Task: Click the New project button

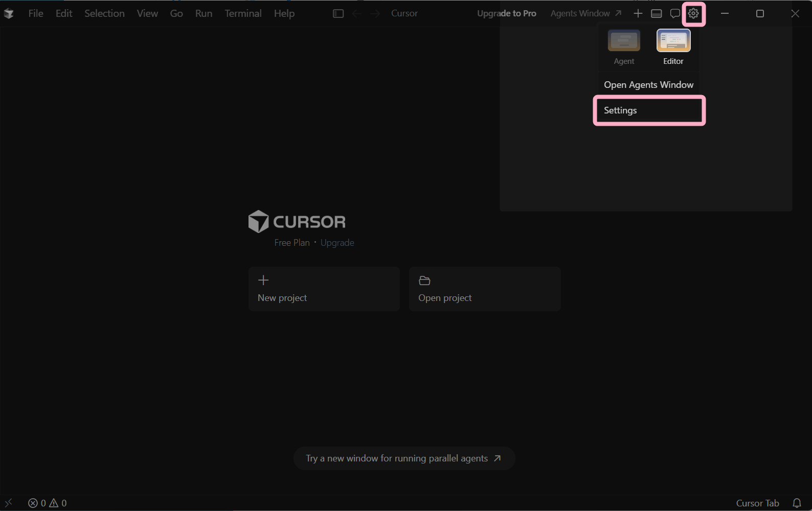Action: click(324, 289)
